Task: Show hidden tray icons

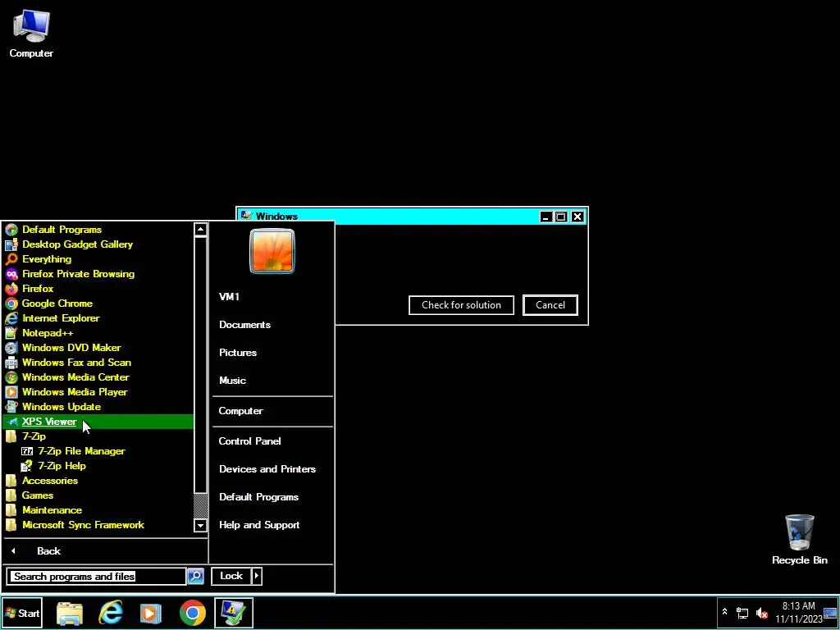Action: click(725, 612)
